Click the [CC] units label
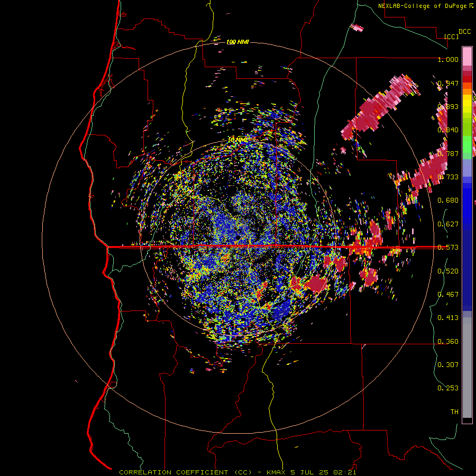Image resolution: width=476 pixels, height=476 pixels. 452,36
